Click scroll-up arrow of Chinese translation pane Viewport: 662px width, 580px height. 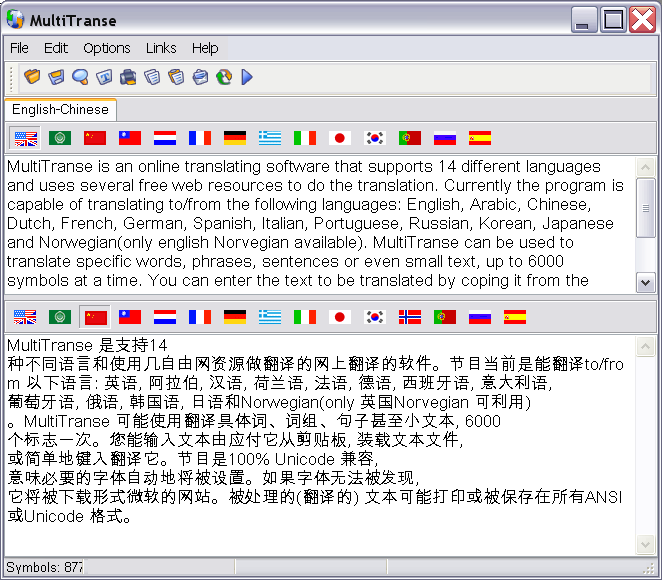tap(645, 347)
